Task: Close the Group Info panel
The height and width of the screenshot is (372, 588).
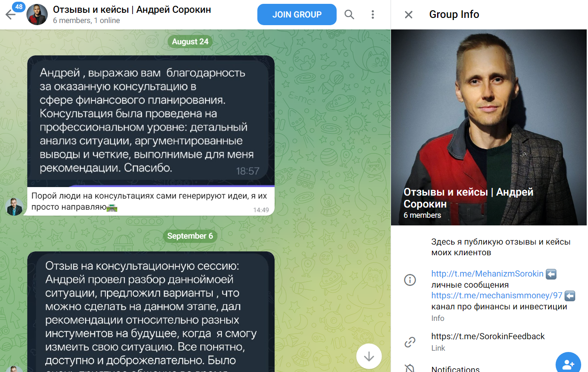Action: coord(408,14)
